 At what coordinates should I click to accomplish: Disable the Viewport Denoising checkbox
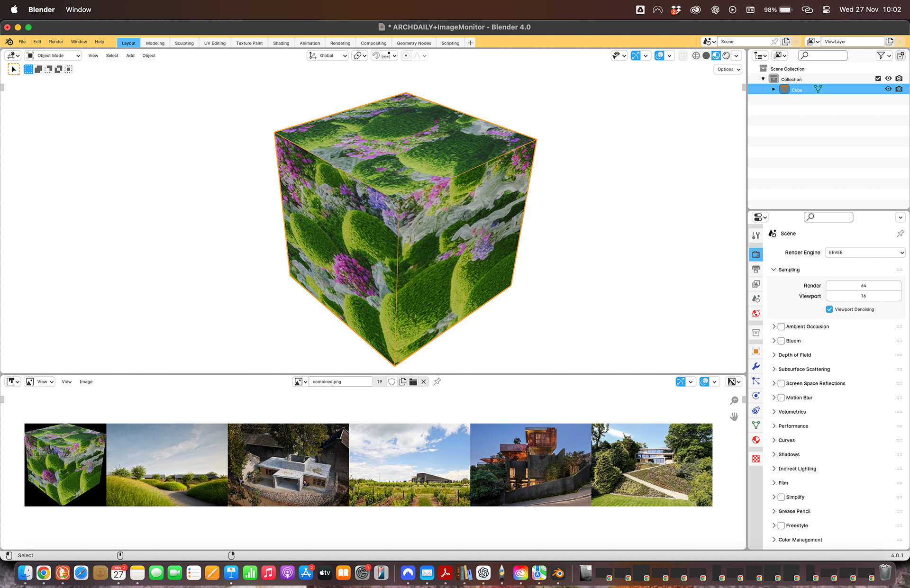pyautogui.click(x=829, y=309)
